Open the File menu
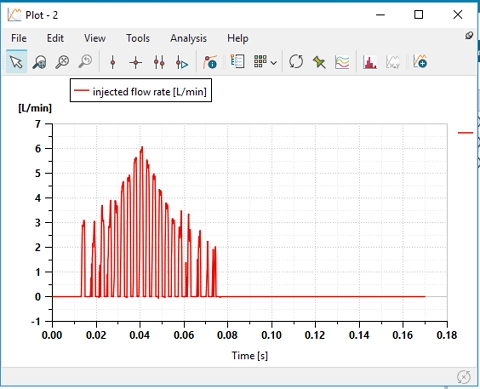 (19, 38)
